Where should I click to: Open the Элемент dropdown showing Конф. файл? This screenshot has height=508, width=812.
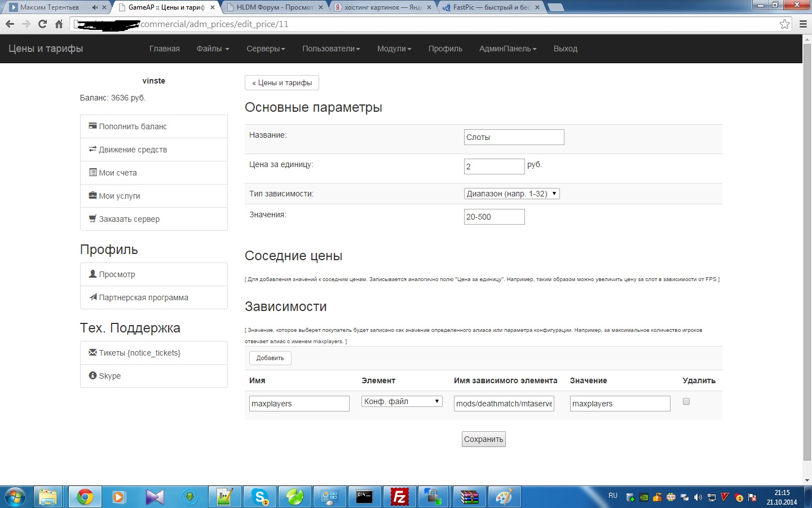pyautogui.click(x=401, y=401)
